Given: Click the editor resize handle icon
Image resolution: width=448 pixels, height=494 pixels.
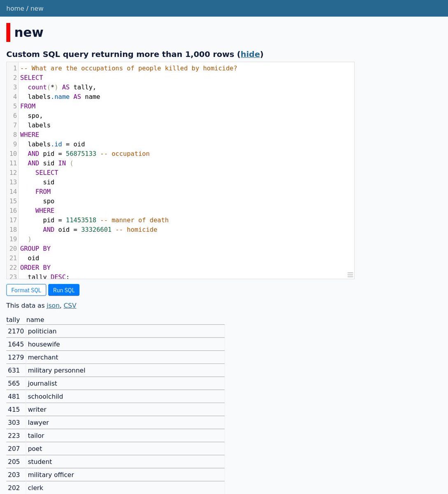Looking at the screenshot, I should [x=350, y=275].
